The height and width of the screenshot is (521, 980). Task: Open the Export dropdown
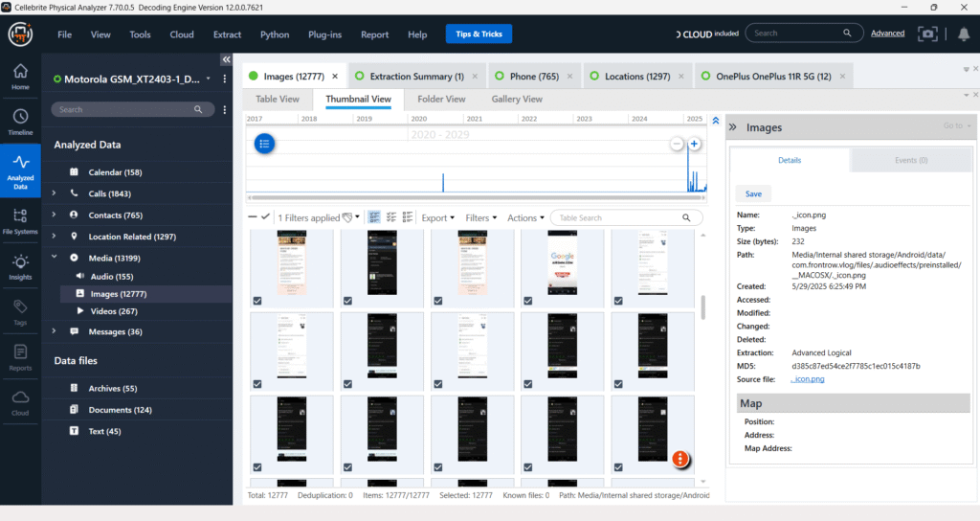(437, 217)
